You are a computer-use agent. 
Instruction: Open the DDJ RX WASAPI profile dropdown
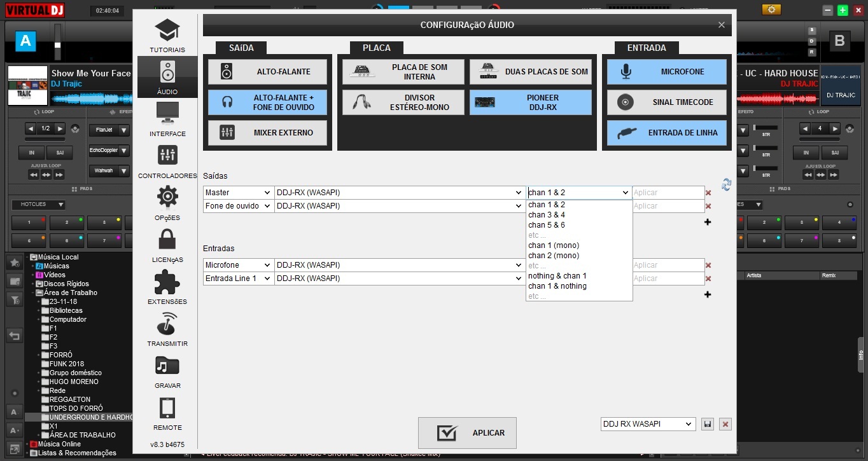[648, 424]
